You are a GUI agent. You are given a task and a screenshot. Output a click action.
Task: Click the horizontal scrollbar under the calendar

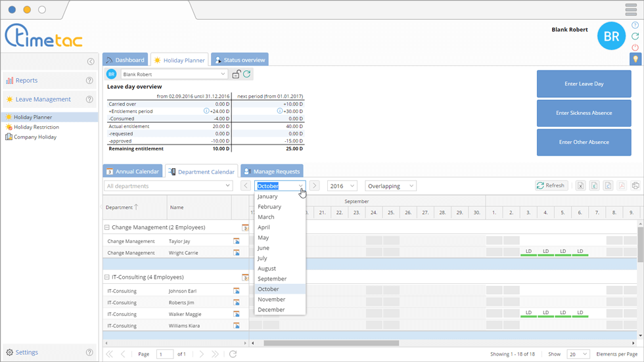pos(331,343)
